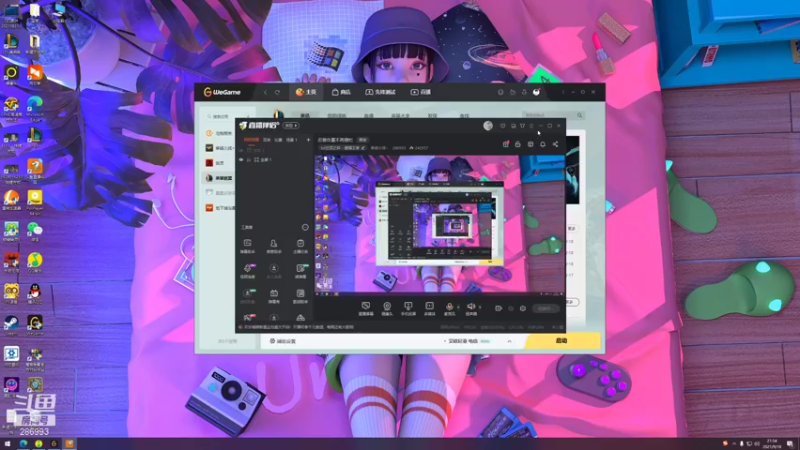Click the record camera icon
Image resolution: width=800 pixels, height=450 pixels.
coord(498,308)
